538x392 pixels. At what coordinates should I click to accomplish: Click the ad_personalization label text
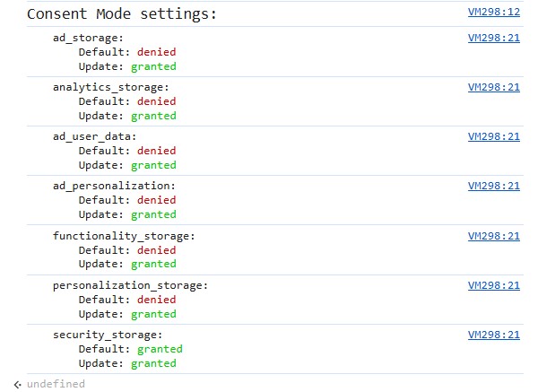(x=114, y=186)
